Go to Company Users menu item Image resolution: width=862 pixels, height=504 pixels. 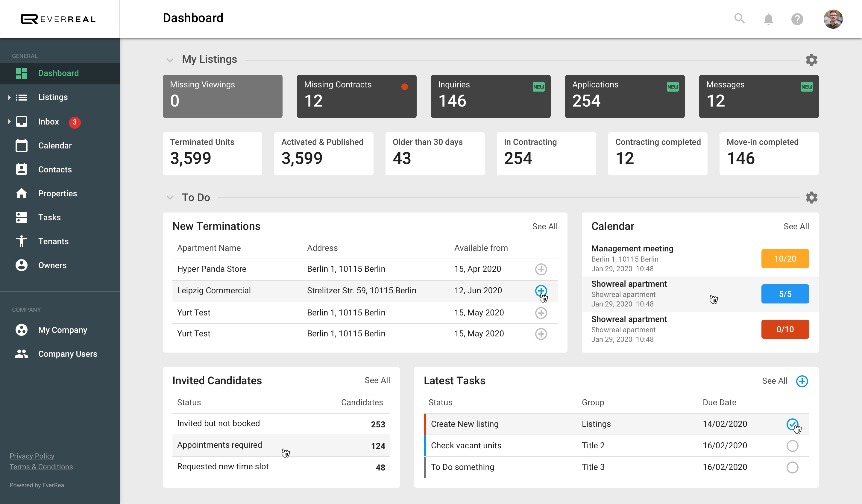(67, 354)
